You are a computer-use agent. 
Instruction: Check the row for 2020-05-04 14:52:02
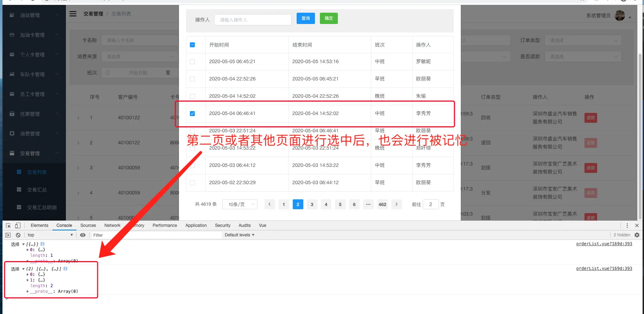click(192, 96)
